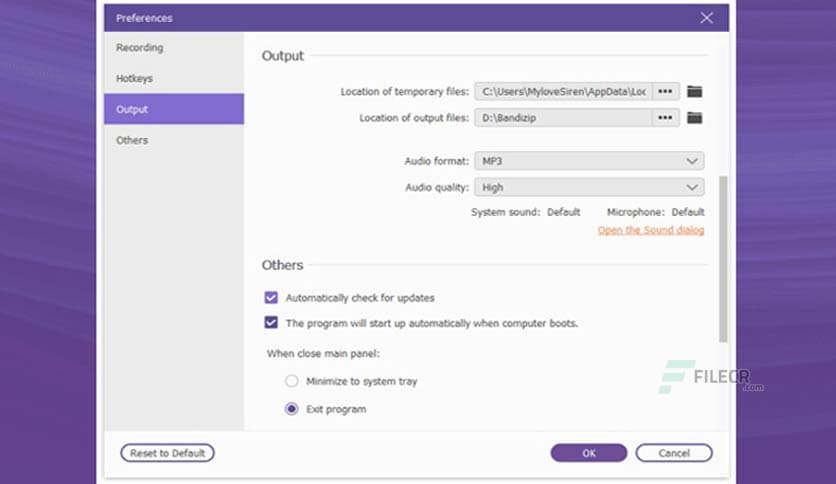Open folder of output files location
Image resolution: width=836 pixels, height=484 pixels.
[694, 118]
